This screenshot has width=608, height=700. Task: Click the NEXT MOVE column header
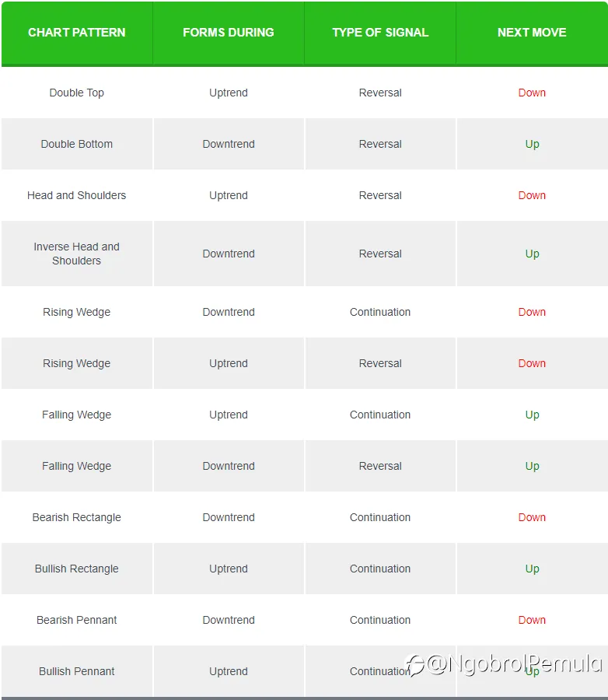(x=532, y=33)
